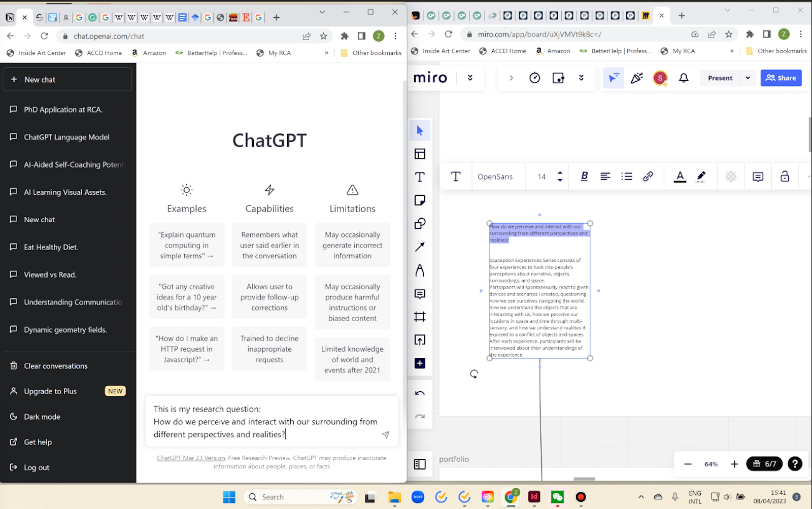Send the ChatGPT message
812x509 pixels.
point(386,434)
